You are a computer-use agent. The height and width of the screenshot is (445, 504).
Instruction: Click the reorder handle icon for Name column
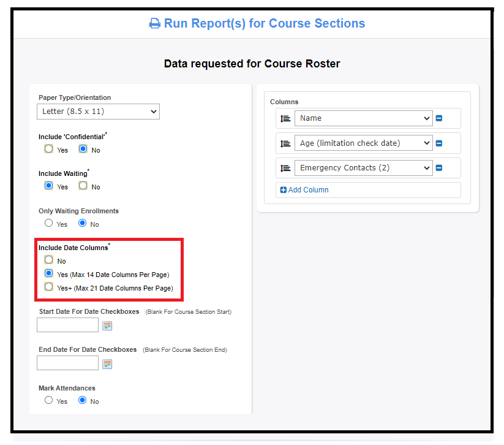[285, 119]
